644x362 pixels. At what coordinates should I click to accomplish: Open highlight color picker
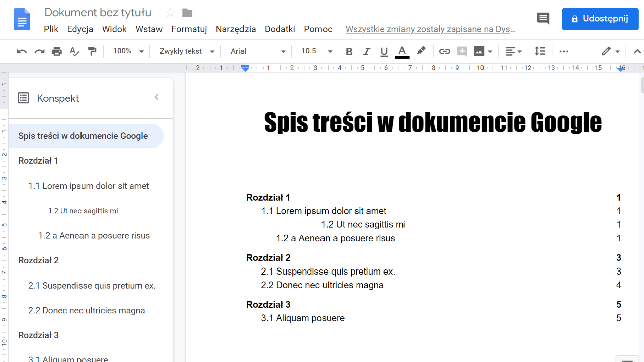421,51
